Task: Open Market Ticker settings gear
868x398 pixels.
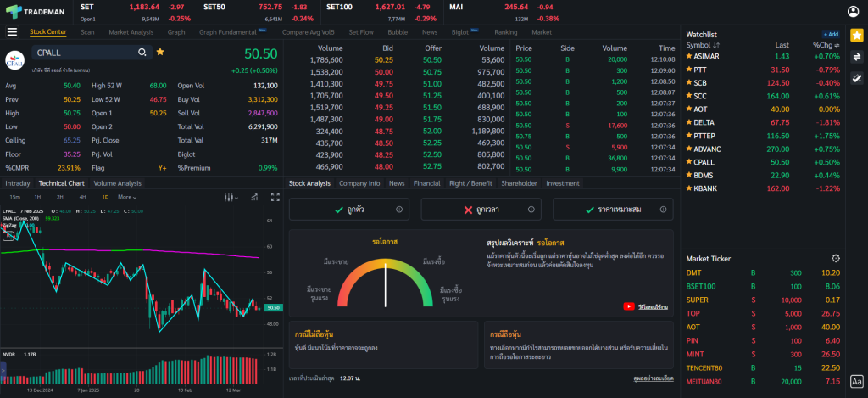Action: point(836,258)
